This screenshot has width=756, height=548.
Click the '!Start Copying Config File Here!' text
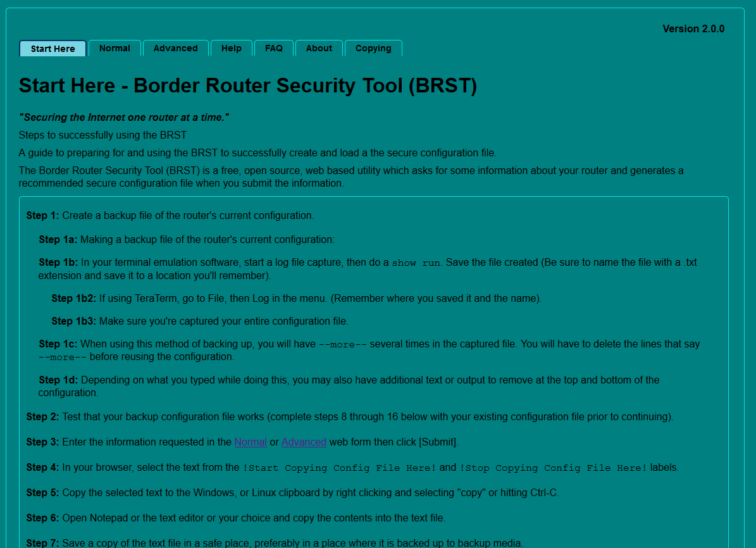point(339,468)
